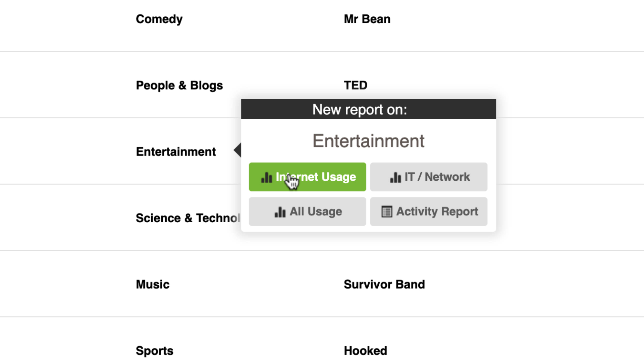Click the TED channel entry
This screenshot has width=644, height=362.
click(x=355, y=85)
